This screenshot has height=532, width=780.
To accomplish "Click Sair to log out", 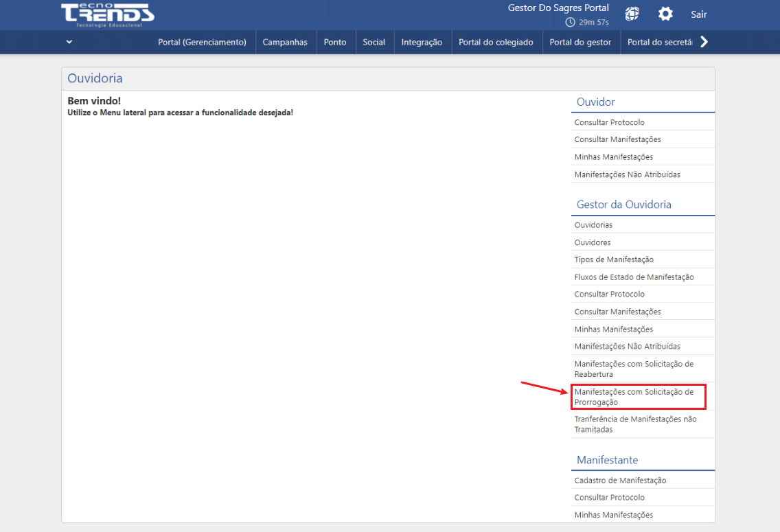I will (x=698, y=14).
